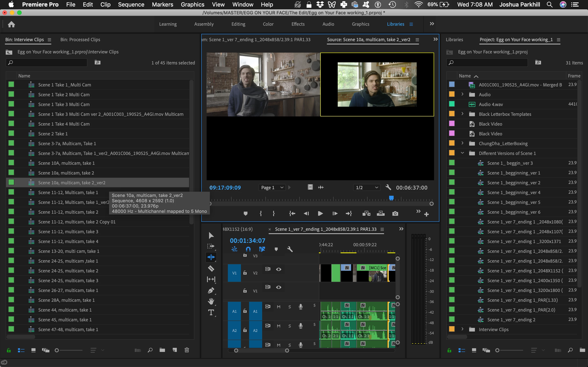Toggle Snap in Timeline magnet icon
588x367 pixels.
pyautogui.click(x=248, y=249)
